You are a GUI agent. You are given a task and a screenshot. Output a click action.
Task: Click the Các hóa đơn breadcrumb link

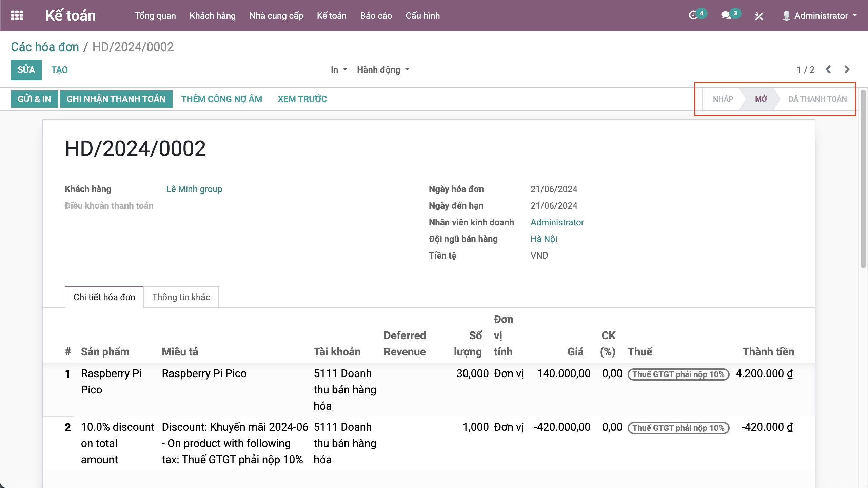click(45, 47)
